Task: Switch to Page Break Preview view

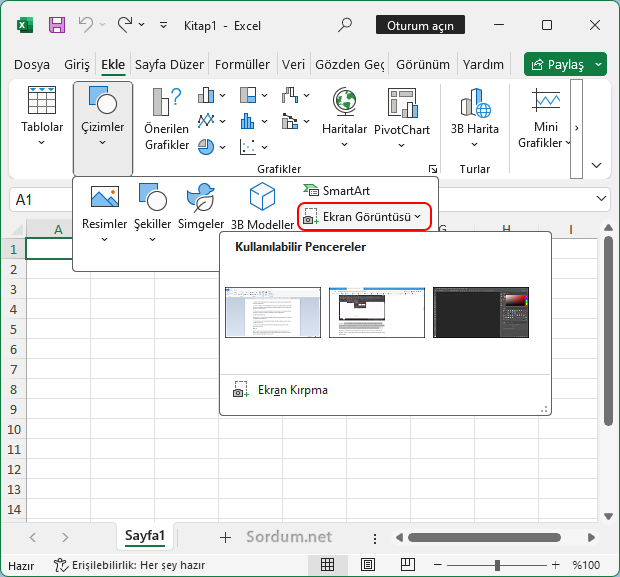Action: click(x=408, y=565)
